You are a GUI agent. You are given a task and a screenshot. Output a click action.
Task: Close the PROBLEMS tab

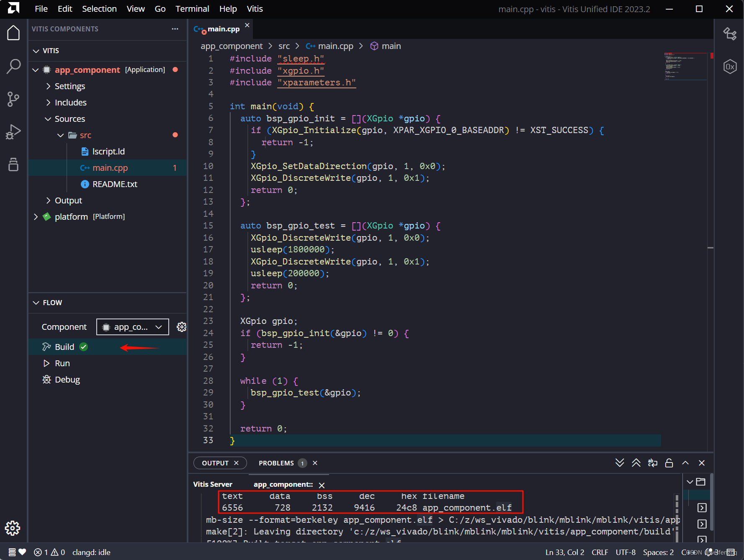315,463
